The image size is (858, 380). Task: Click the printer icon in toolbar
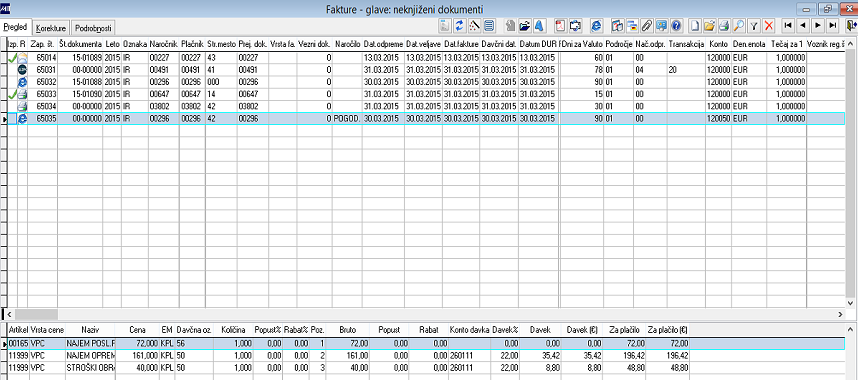(x=724, y=25)
